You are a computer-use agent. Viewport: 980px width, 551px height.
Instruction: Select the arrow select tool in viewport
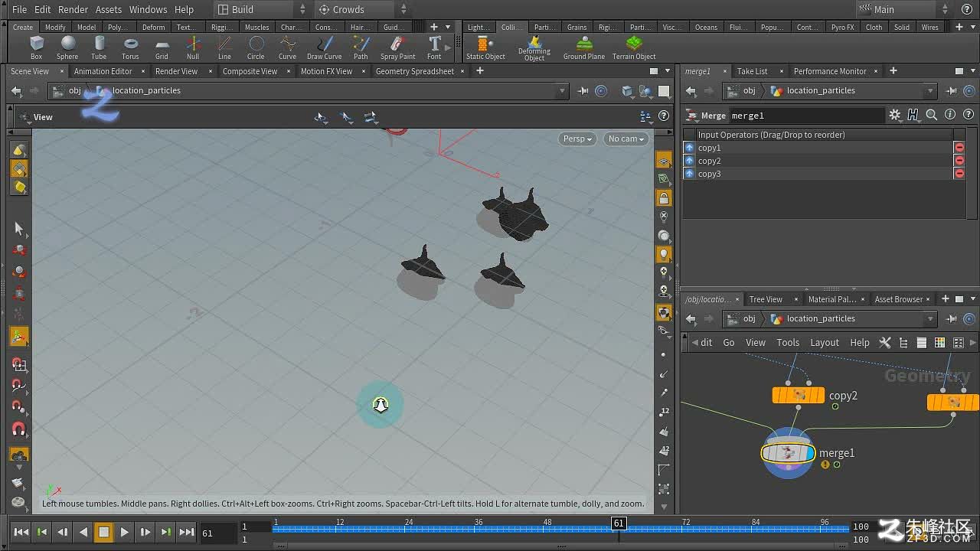19,228
